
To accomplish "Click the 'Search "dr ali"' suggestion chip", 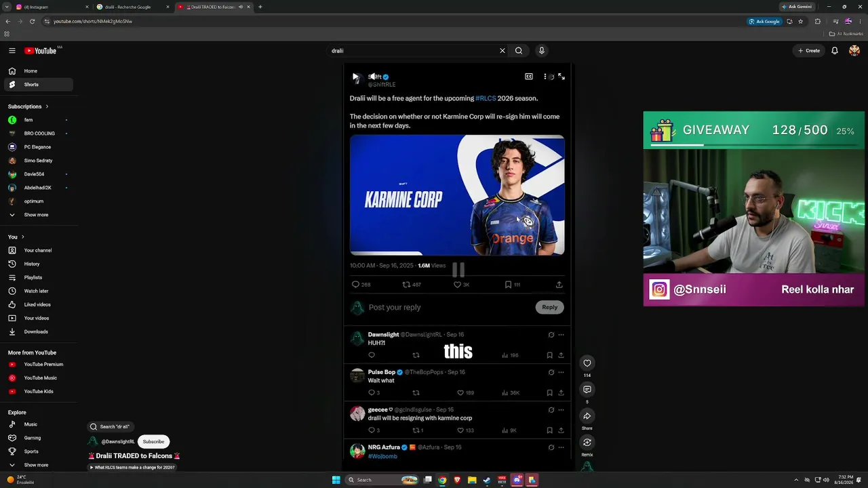I will pos(110,427).
